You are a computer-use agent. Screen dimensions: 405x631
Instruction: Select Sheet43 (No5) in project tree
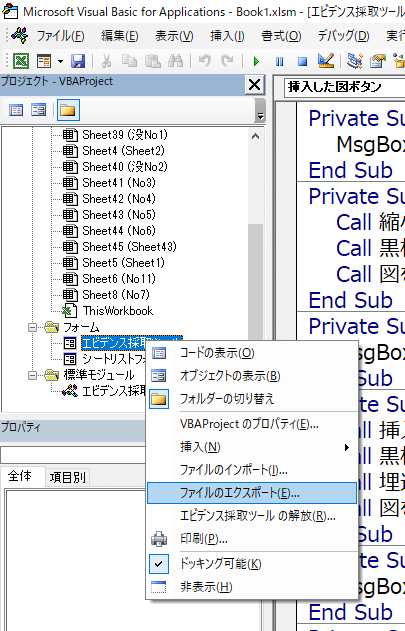[119, 215]
